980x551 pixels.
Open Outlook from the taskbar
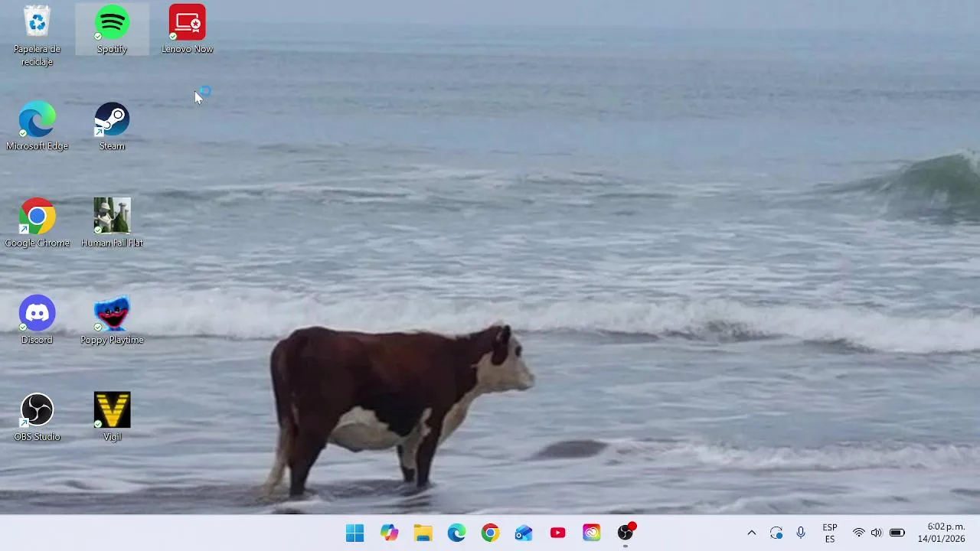point(524,533)
